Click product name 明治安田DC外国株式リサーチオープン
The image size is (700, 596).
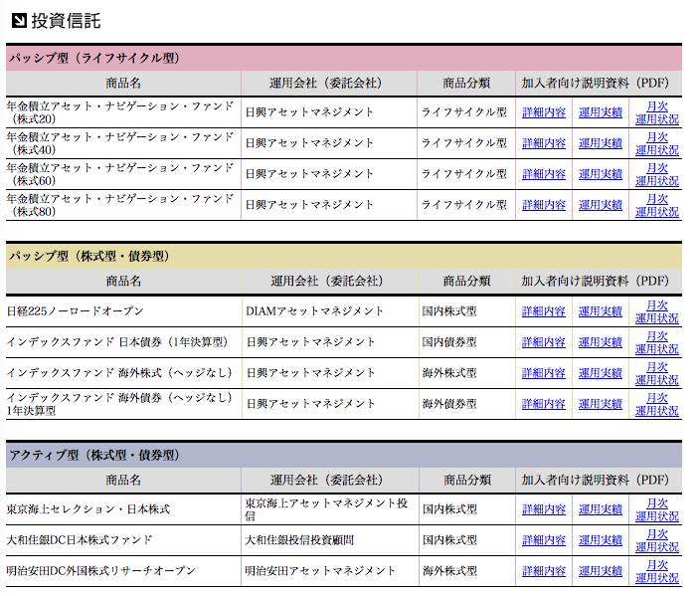point(100,571)
